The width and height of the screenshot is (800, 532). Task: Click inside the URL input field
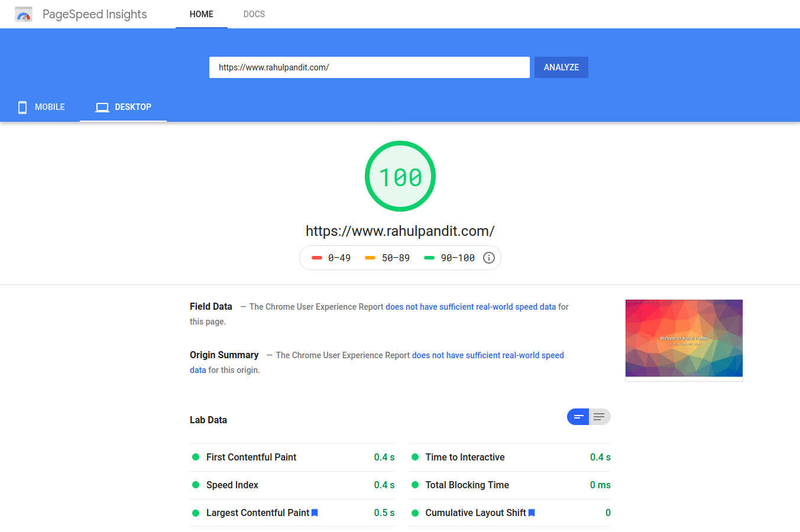(369, 67)
